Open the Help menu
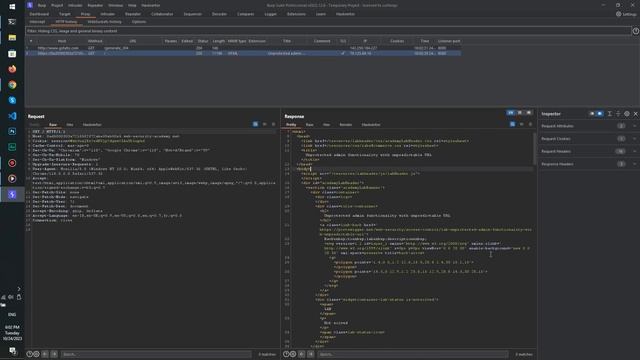This screenshot has height=360, width=640. 132,6
